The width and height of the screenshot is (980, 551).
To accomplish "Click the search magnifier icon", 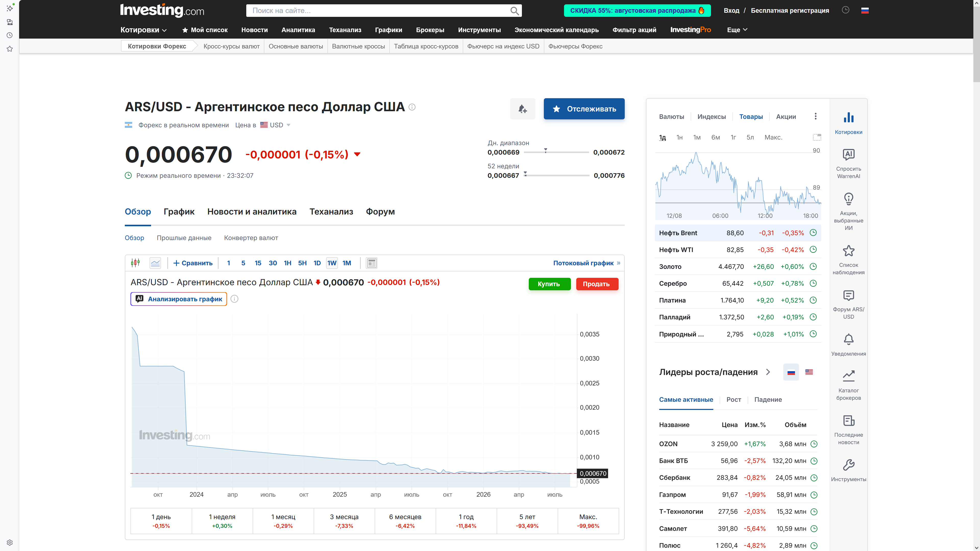I will click(x=514, y=11).
